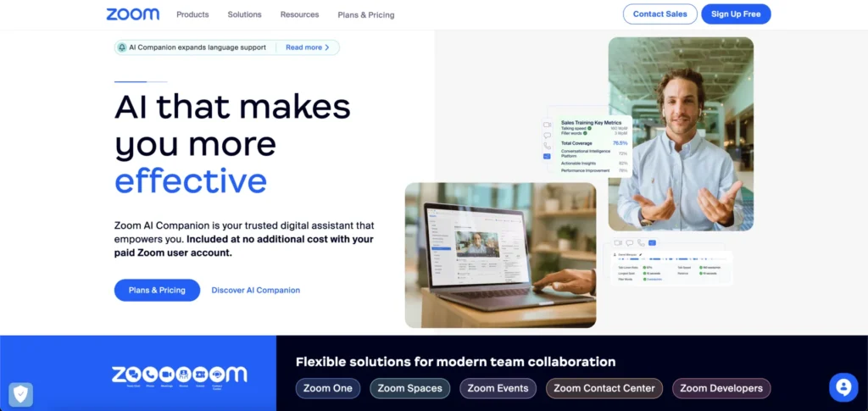The height and width of the screenshot is (411, 868).
Task: Select the Zoom Events pill
Action: [x=498, y=388]
